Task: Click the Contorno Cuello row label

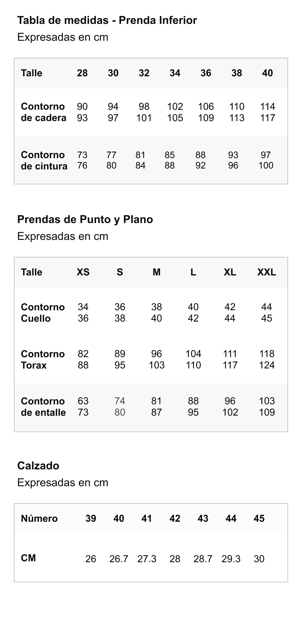Action: [43, 313]
